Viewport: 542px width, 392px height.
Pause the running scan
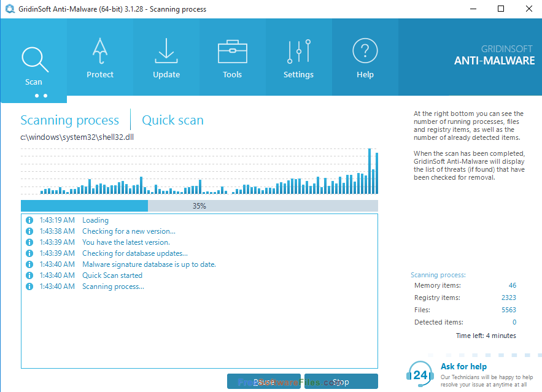click(x=264, y=382)
